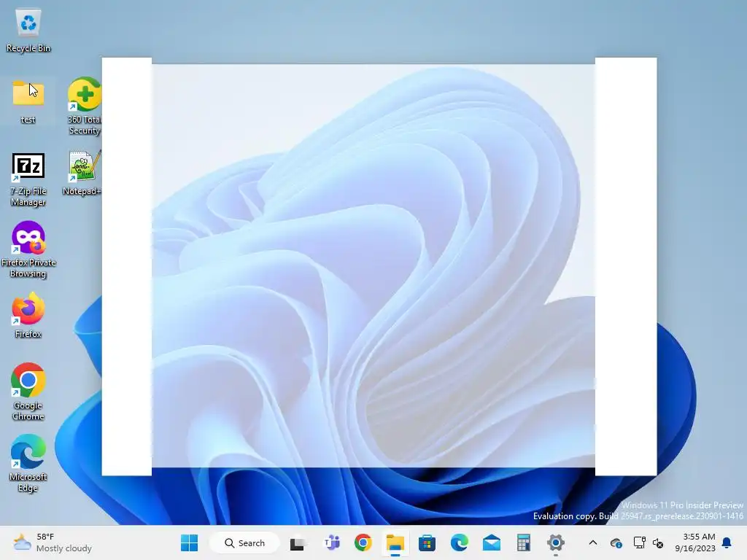747x560 pixels.
Task: Click the OneDrive cloud tray icon
Action: click(x=616, y=542)
